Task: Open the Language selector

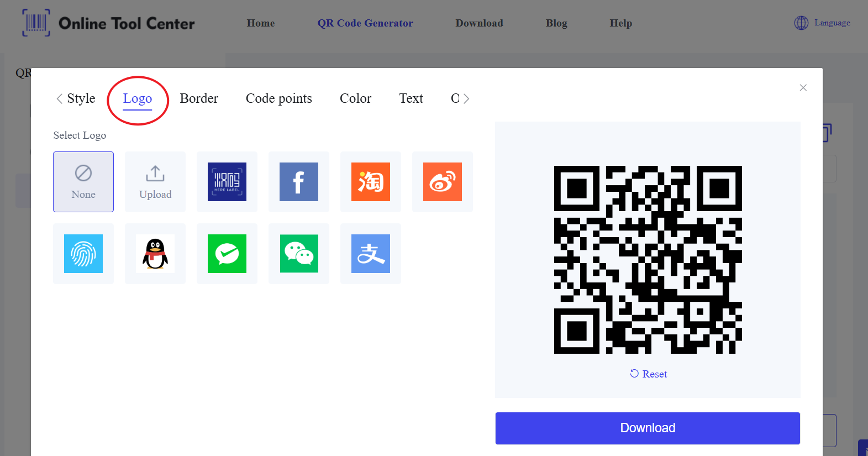Action: [x=822, y=23]
